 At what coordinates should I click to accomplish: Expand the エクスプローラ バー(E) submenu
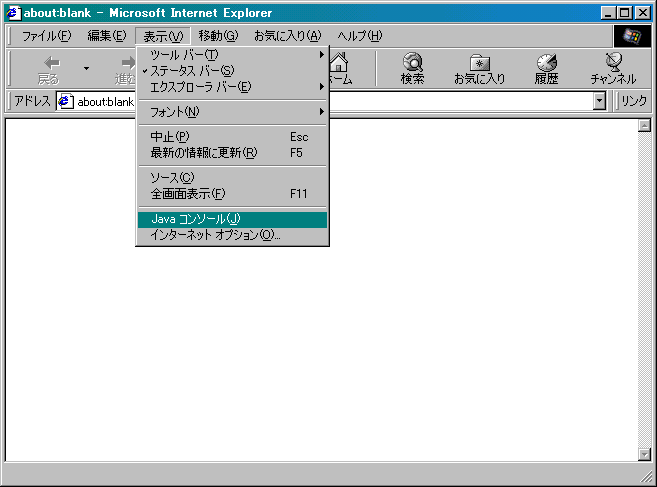(233, 87)
